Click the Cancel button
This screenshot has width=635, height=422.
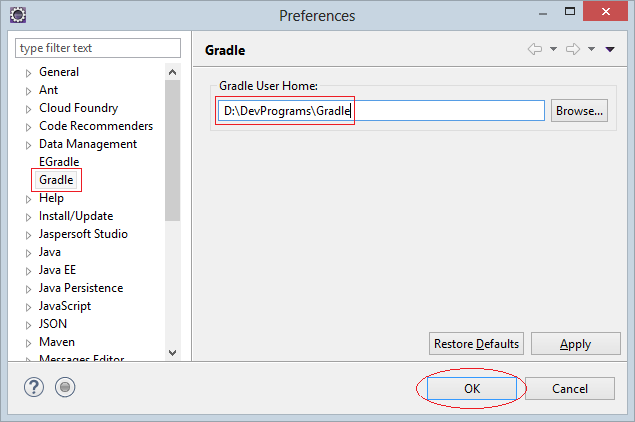570,389
